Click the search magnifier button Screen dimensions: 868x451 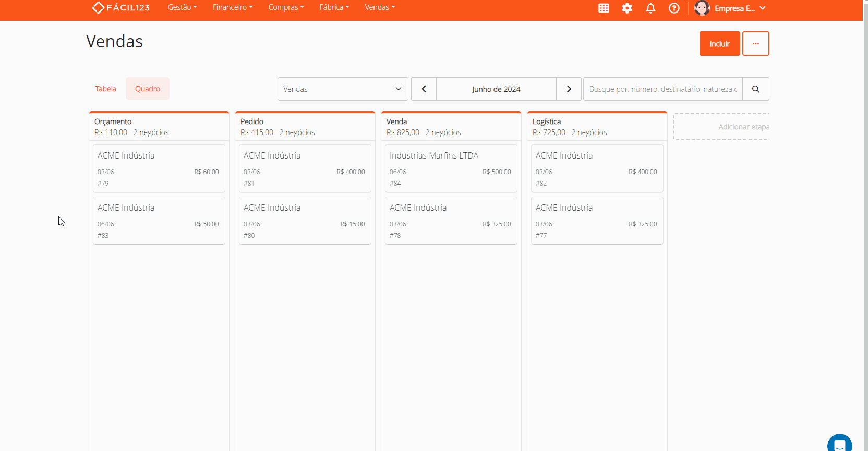pyautogui.click(x=755, y=89)
